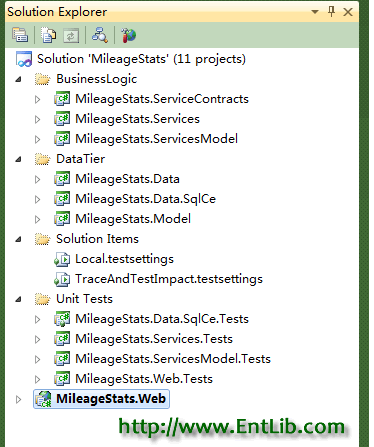Click the MileageStats.ServicesModel.Tests project icon
Image resolution: width=374 pixels, height=447 pixels.
pyautogui.click(x=62, y=359)
